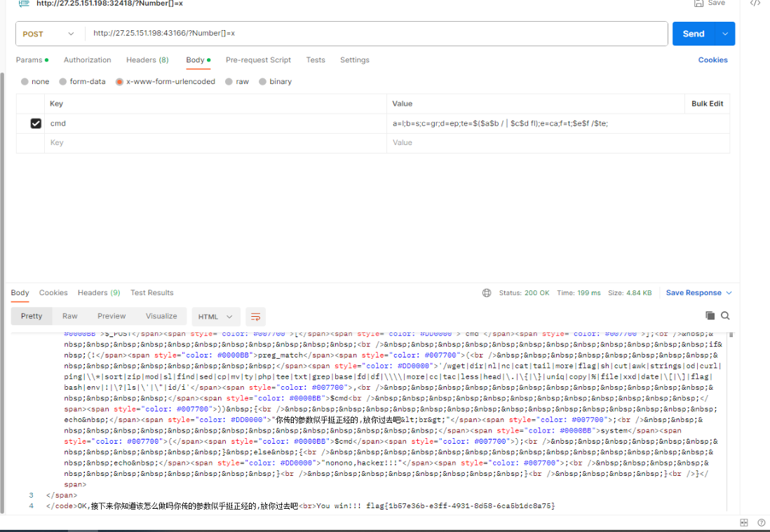Click the request URL field
This screenshot has width=770, height=532.
point(376,34)
